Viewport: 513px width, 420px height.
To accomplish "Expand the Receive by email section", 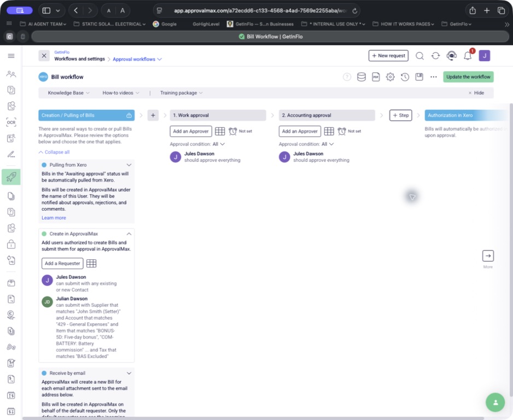I will coord(129,373).
